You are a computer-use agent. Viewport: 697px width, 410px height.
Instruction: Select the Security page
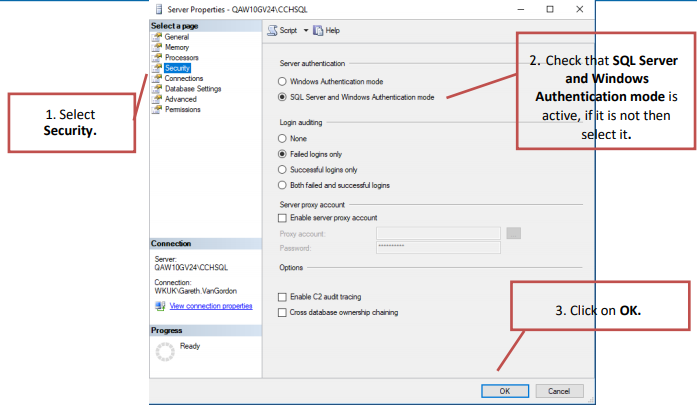[177, 68]
